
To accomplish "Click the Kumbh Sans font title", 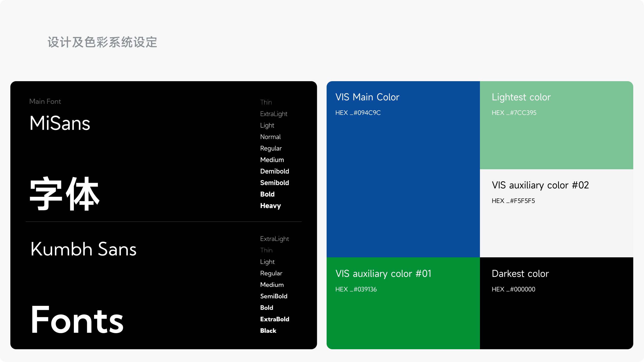I will click(83, 249).
